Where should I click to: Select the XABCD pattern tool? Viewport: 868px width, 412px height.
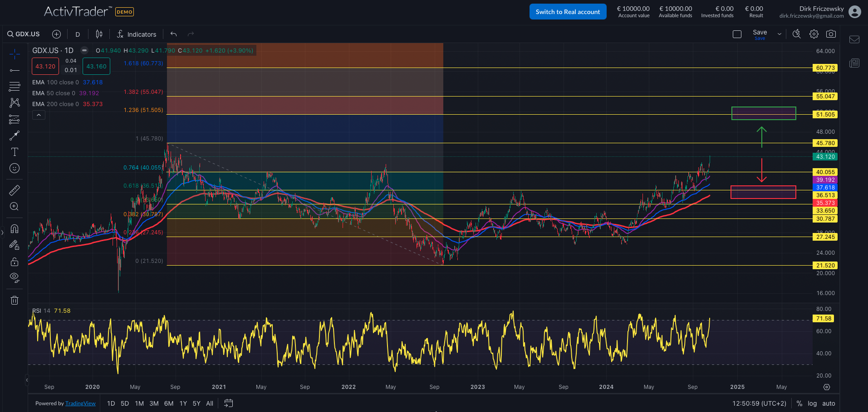click(x=15, y=102)
